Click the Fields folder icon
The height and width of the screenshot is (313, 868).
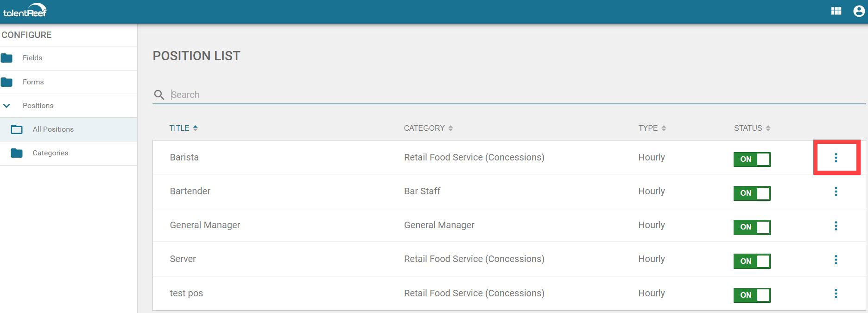tap(8, 57)
